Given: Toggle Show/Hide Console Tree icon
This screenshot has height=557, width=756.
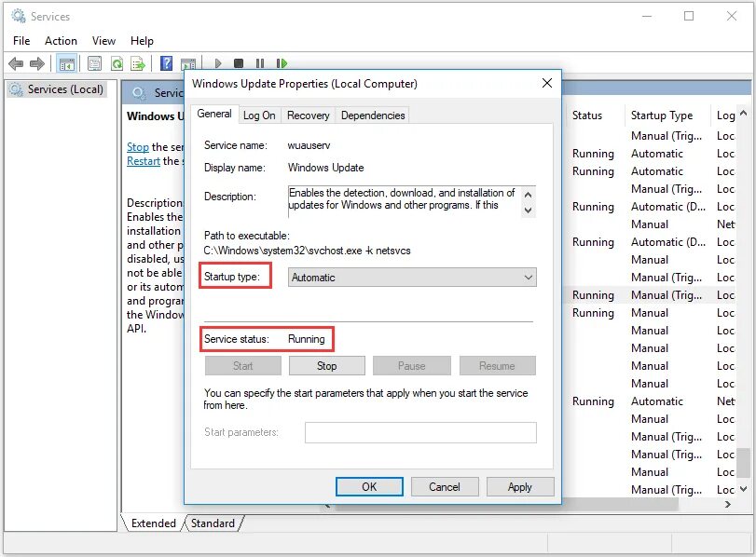Looking at the screenshot, I should 66,63.
